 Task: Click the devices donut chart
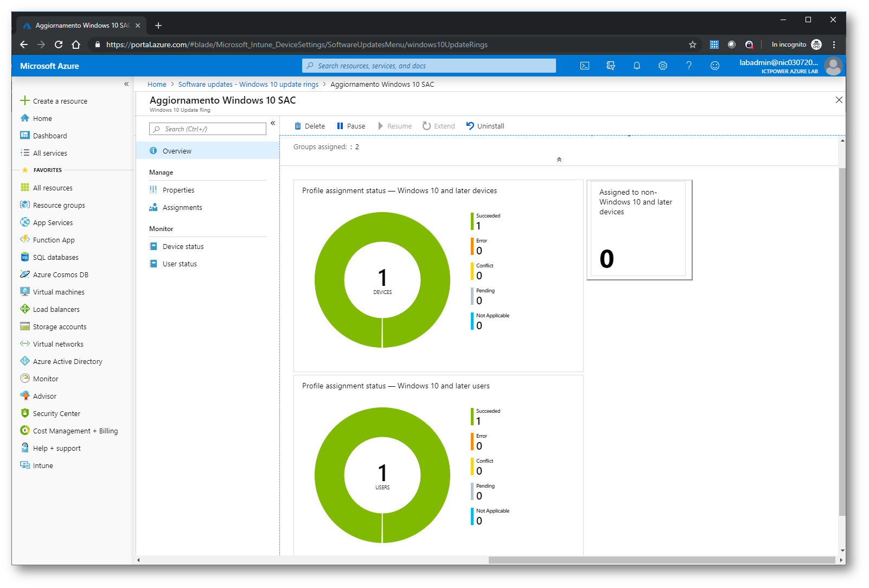tap(382, 280)
